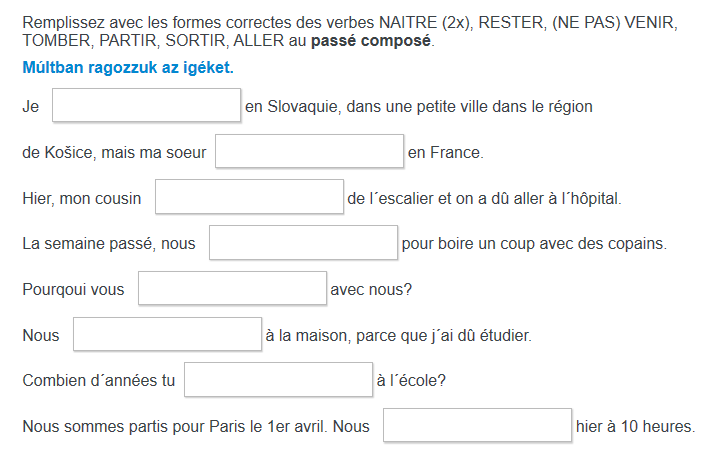724x471 pixels.
Task: Click the input field after "Je"
Action: point(146,106)
